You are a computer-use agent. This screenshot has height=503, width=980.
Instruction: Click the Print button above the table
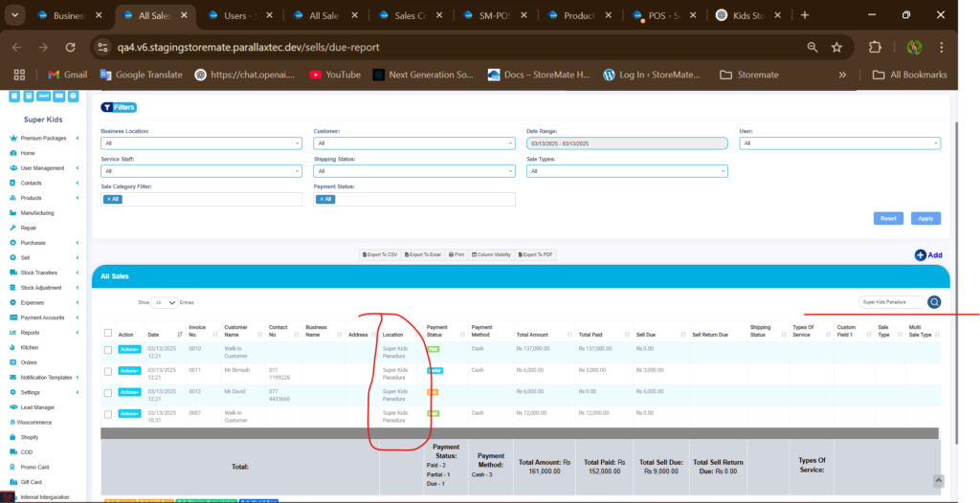pyautogui.click(x=457, y=255)
